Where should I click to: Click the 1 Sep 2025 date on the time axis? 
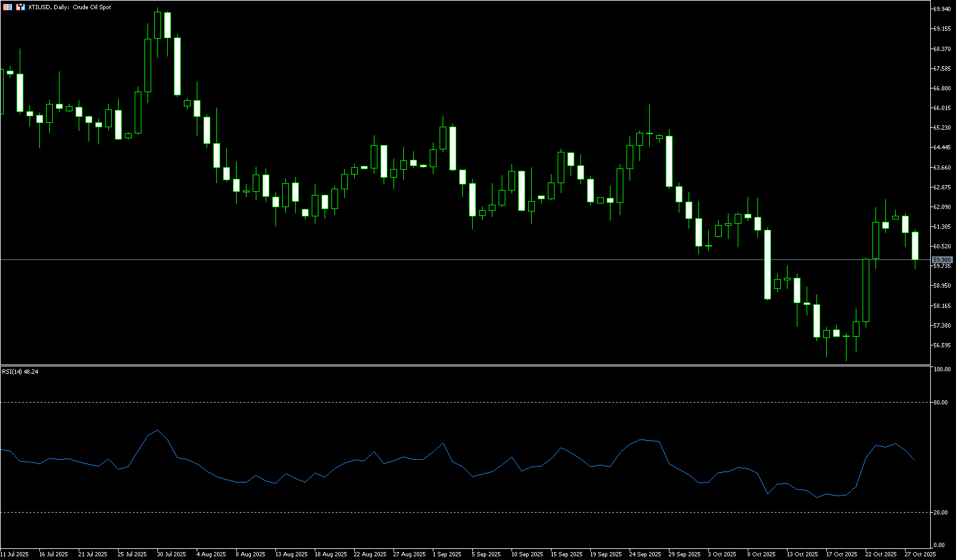[447, 554]
